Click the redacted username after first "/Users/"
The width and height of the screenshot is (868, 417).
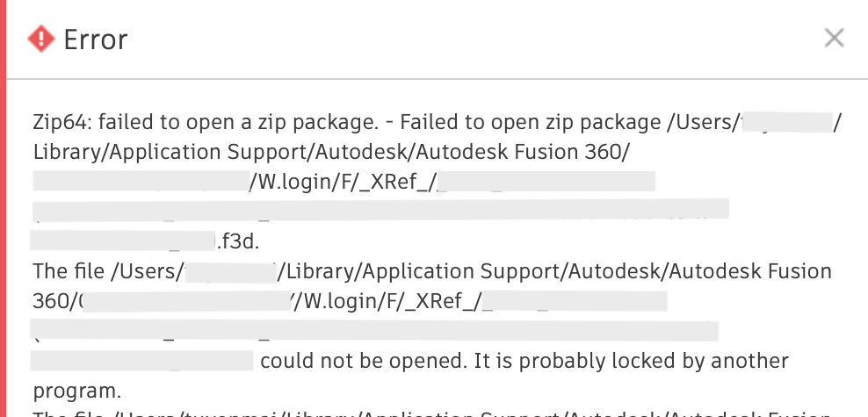pyautogui.click(x=785, y=122)
